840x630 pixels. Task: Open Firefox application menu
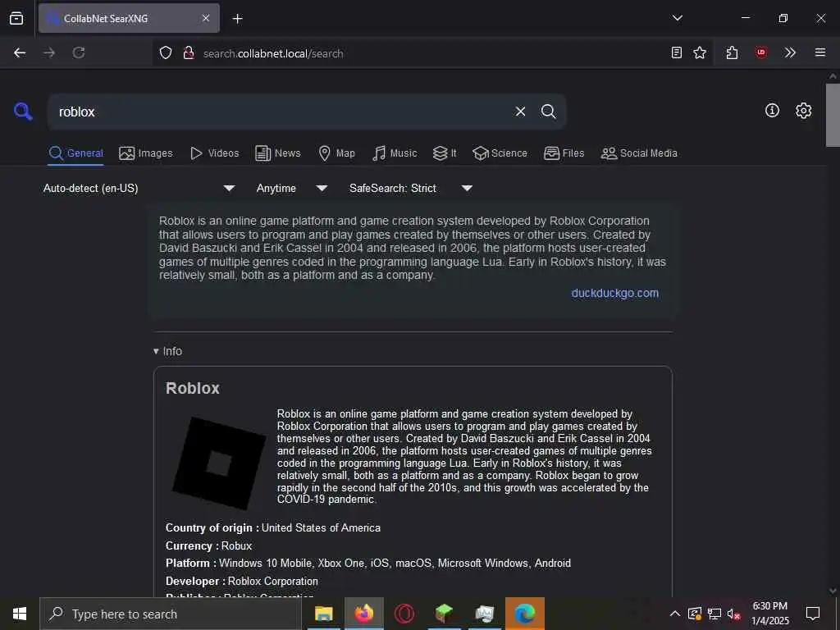click(x=819, y=52)
